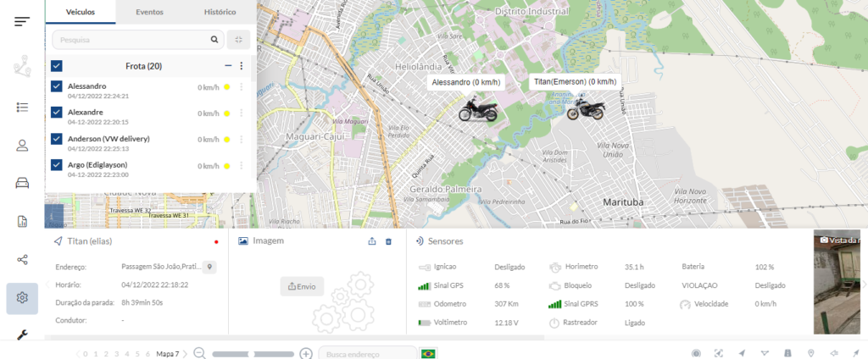Click the address pin icon beside Endereço
868x359 pixels.
click(x=209, y=268)
